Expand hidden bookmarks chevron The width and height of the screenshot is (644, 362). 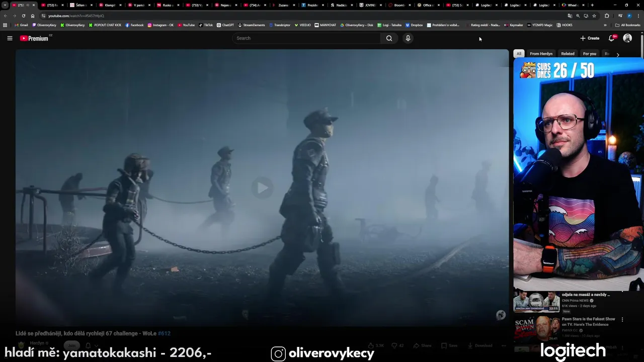(605, 25)
